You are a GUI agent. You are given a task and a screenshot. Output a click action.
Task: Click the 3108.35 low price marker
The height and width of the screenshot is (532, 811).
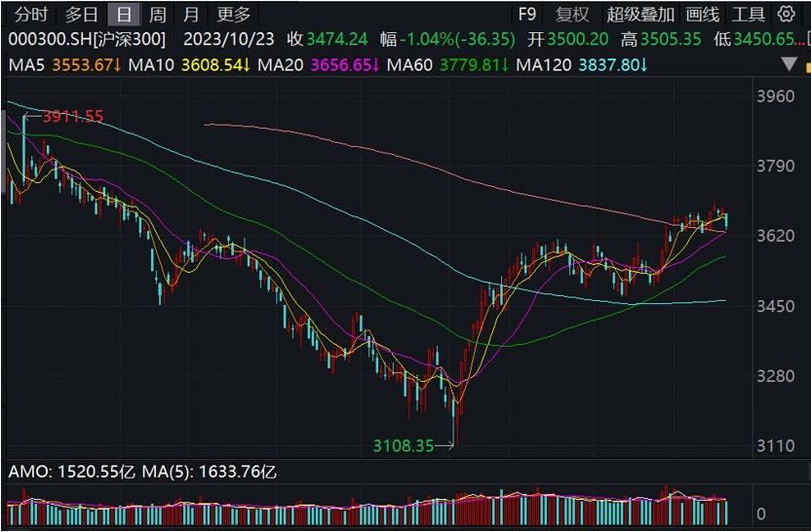403,445
